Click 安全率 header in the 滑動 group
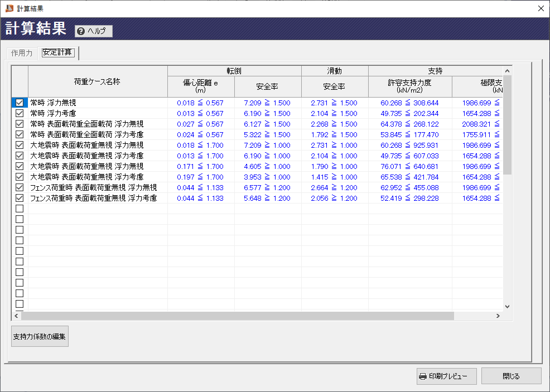 pyautogui.click(x=335, y=86)
